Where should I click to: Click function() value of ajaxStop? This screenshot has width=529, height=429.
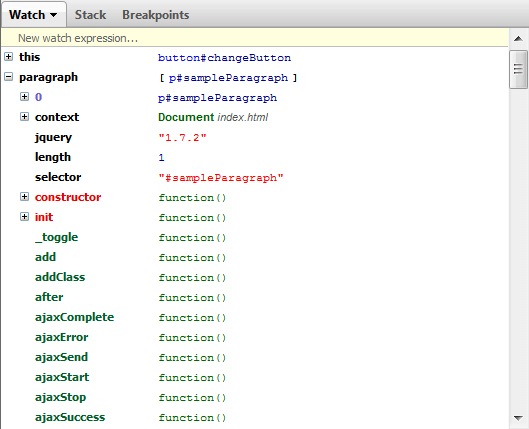pyautogui.click(x=192, y=398)
